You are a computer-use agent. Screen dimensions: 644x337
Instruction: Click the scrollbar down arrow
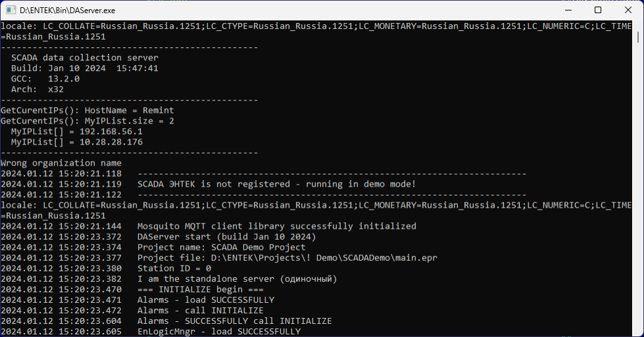[637, 331]
